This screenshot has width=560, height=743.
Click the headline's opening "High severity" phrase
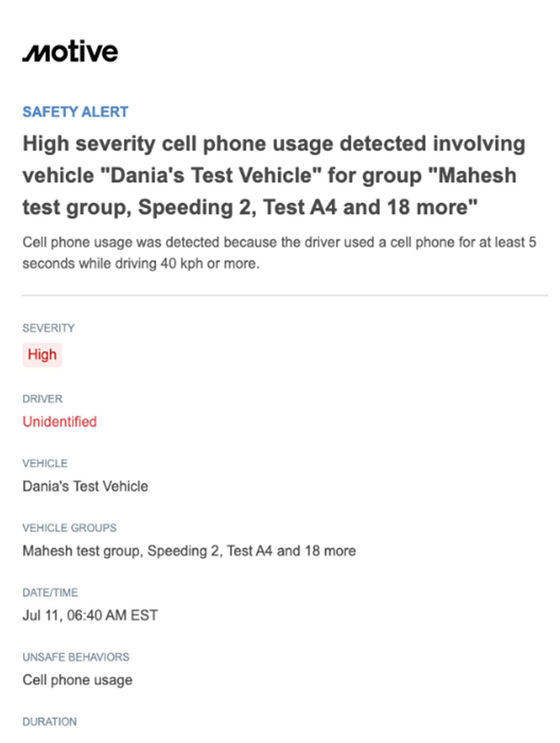point(89,144)
